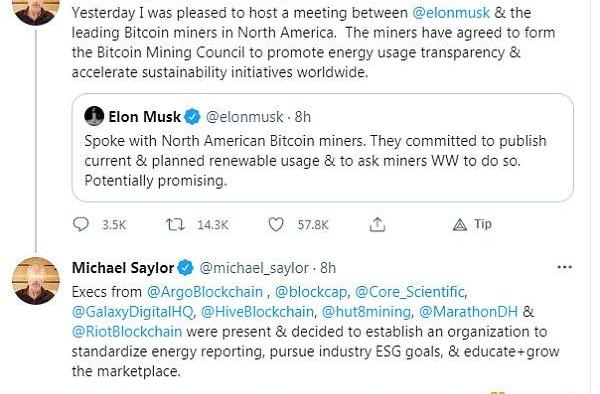Click the @GalaxyDigitalHQ link
The width and height of the screenshot is (600, 394).
[132, 312]
